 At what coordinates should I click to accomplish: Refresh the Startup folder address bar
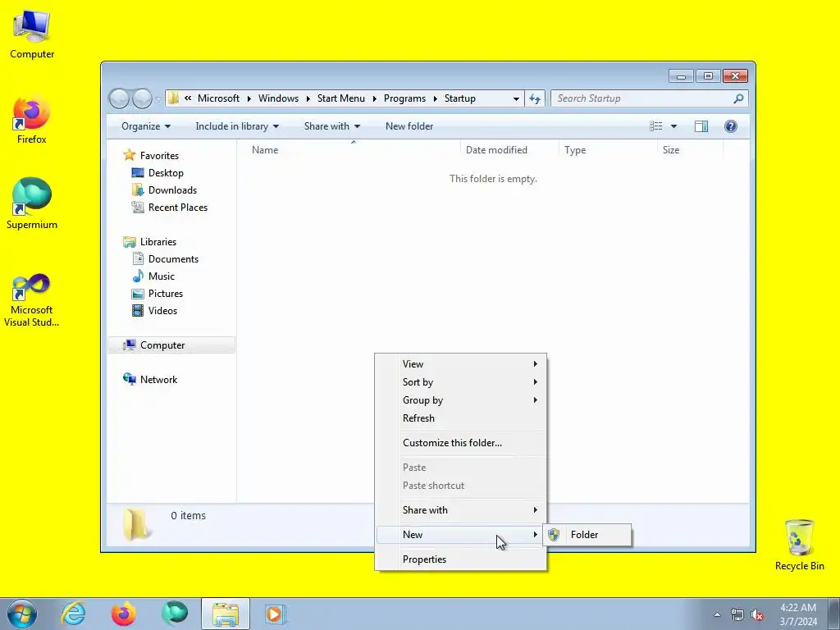point(535,98)
